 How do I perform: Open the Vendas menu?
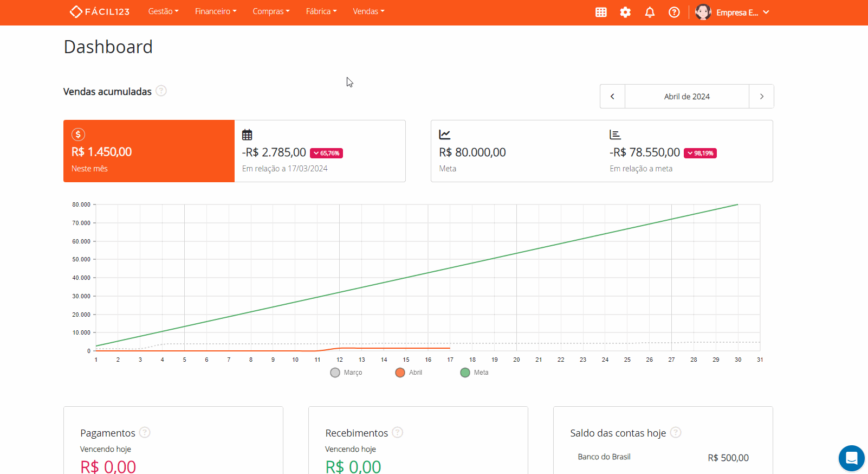pyautogui.click(x=368, y=11)
